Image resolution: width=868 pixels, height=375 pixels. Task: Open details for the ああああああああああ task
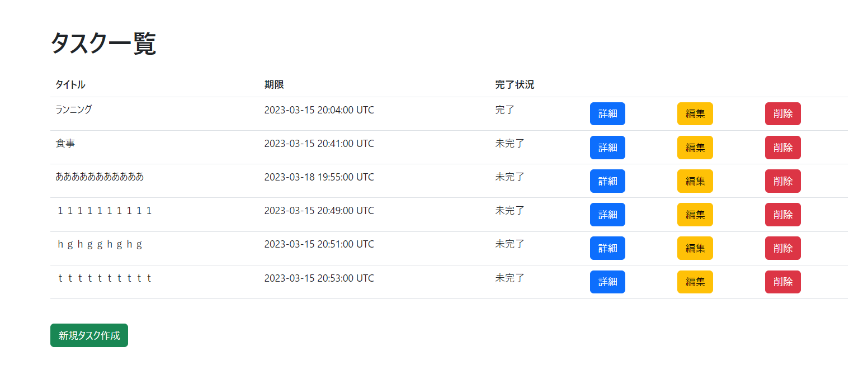coord(607,181)
